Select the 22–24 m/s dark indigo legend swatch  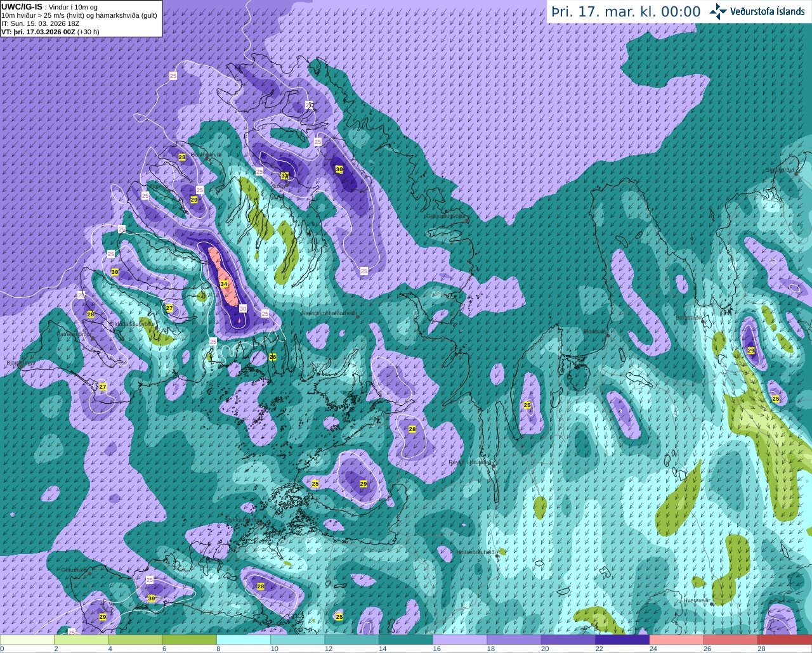coord(622,640)
